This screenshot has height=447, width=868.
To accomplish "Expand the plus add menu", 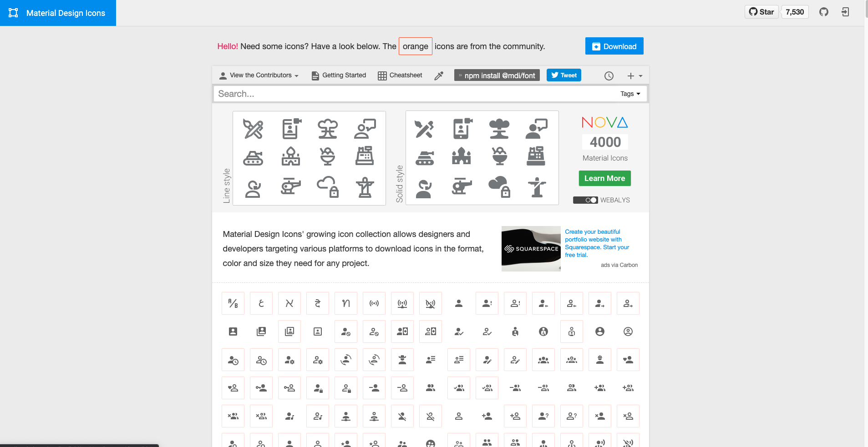I will (635, 76).
